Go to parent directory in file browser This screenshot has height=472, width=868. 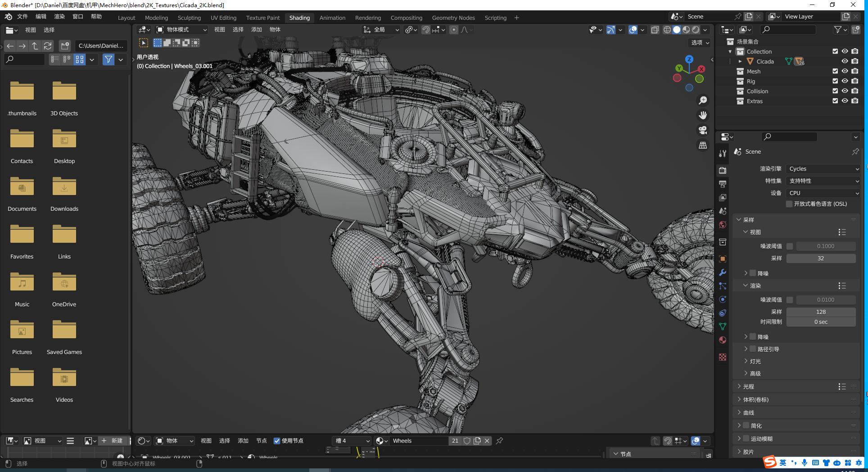point(35,46)
